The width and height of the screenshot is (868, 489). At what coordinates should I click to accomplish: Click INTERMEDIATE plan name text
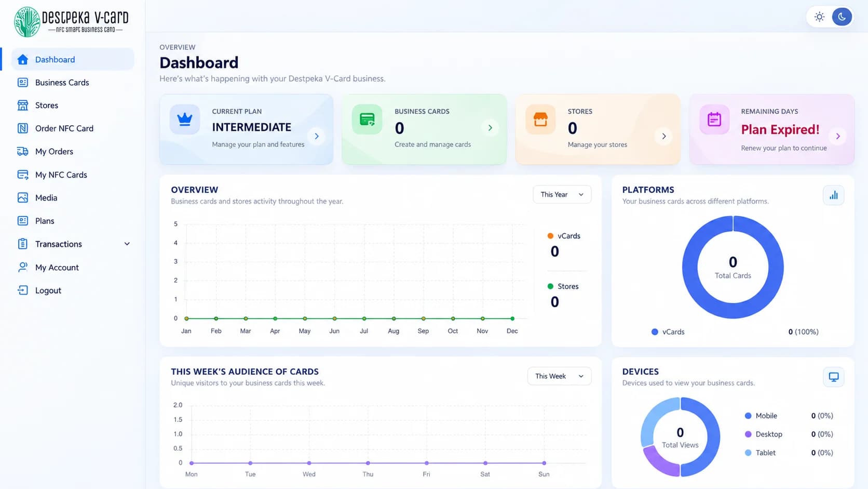tap(251, 127)
